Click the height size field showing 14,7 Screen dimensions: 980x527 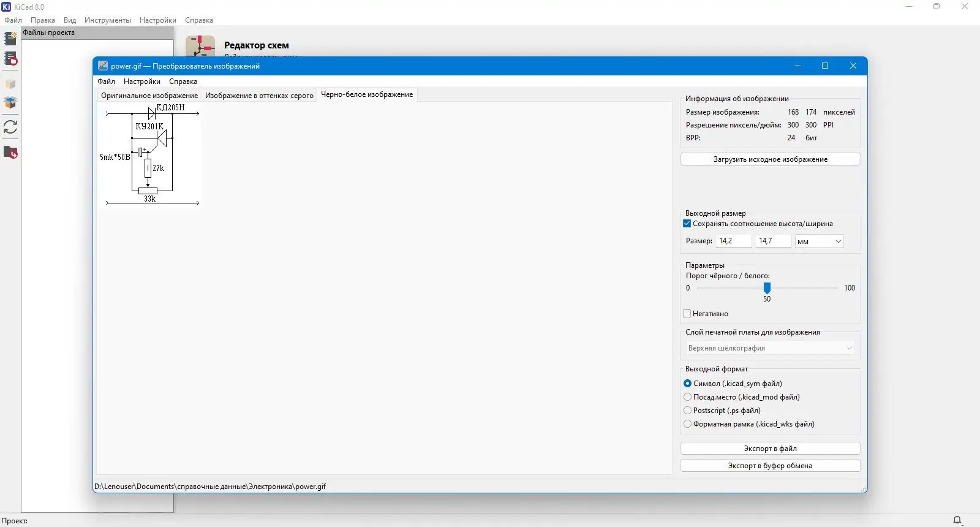pos(773,241)
